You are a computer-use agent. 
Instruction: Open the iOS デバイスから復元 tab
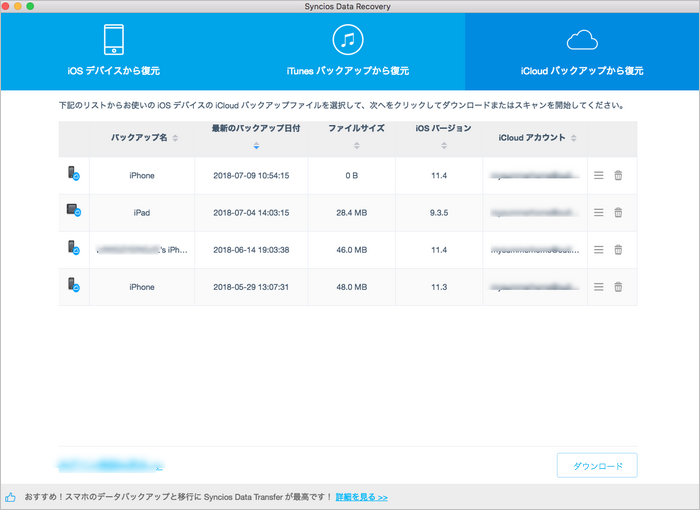pyautogui.click(x=114, y=51)
